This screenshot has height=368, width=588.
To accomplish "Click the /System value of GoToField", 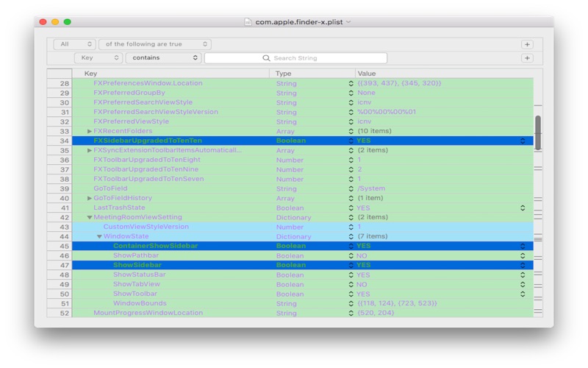I will pyautogui.click(x=371, y=188).
